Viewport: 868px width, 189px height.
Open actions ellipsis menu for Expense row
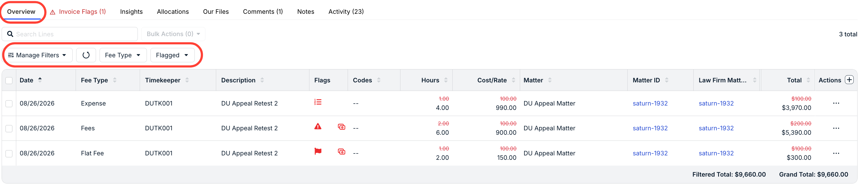click(836, 104)
